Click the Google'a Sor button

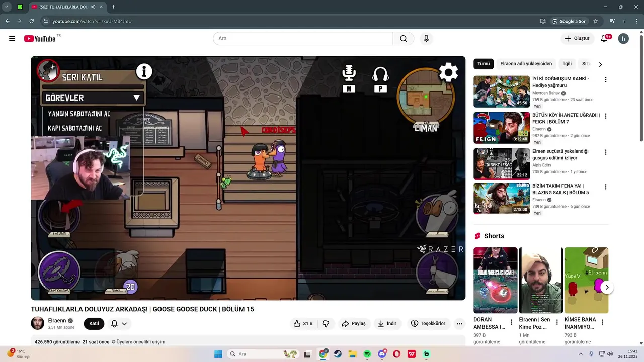click(569, 21)
